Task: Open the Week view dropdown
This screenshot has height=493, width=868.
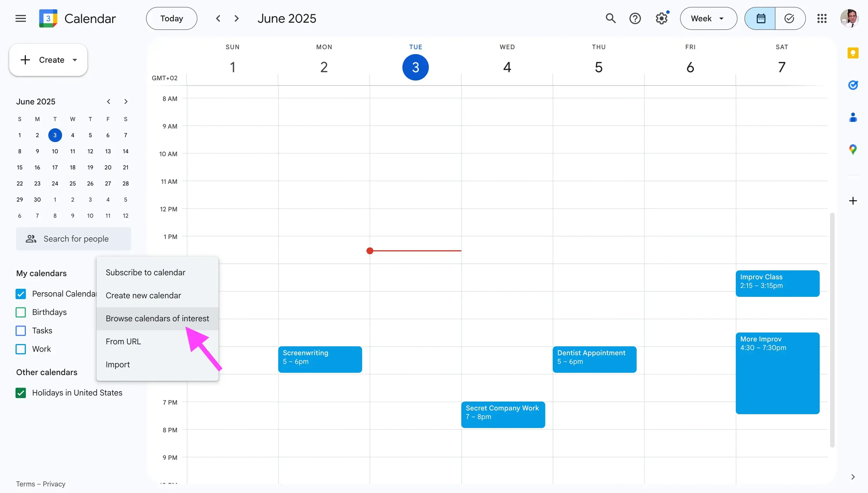Action: [x=708, y=18]
